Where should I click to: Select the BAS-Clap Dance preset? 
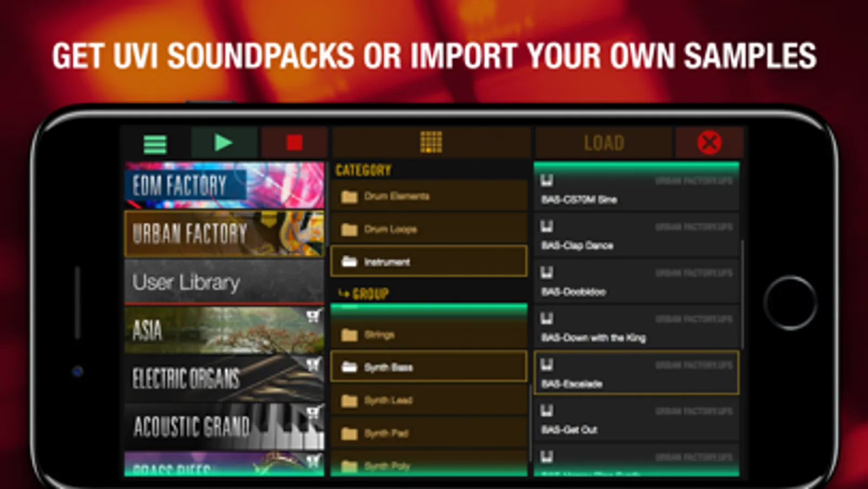tap(636, 236)
